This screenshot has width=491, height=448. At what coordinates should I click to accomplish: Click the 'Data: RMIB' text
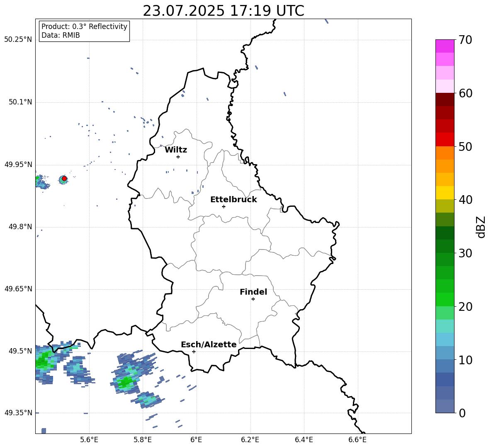click(x=61, y=35)
